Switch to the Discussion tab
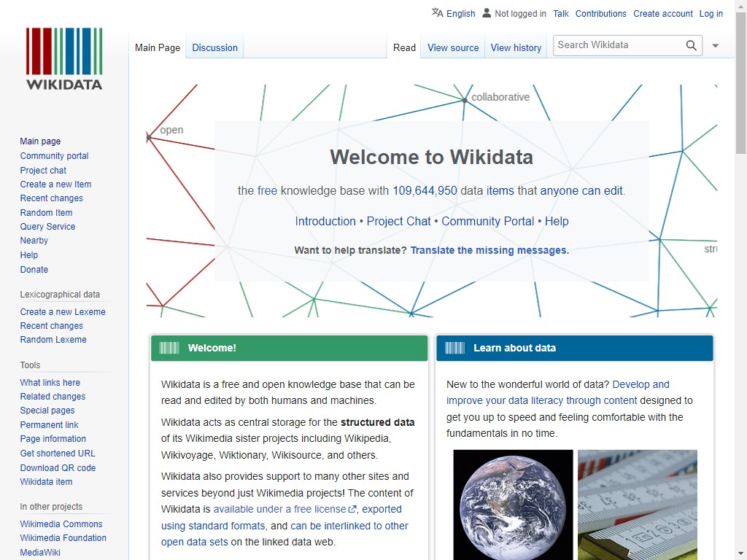This screenshot has width=747, height=560. 214,47
